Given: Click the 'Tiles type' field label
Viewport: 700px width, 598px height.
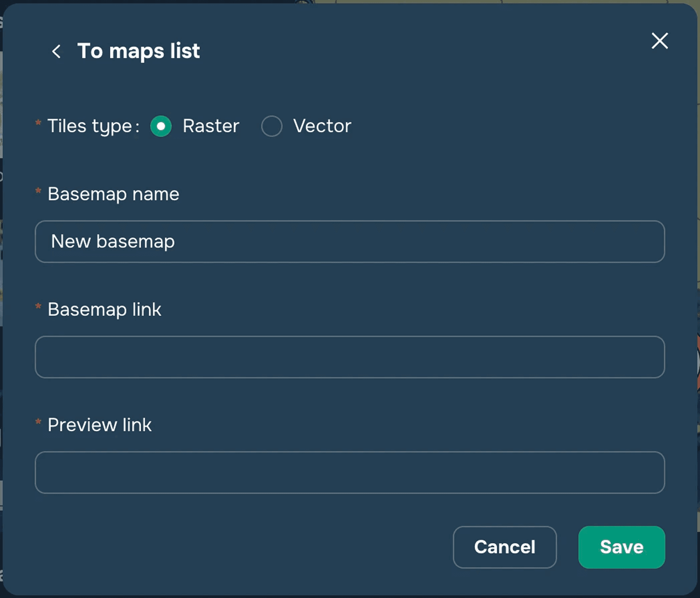Looking at the screenshot, I should point(90,126).
